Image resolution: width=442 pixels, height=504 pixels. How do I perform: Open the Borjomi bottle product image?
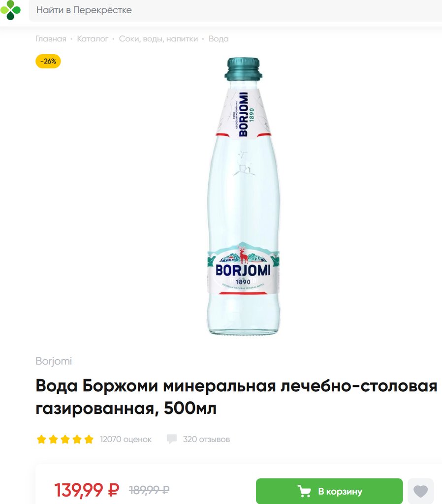point(243,196)
